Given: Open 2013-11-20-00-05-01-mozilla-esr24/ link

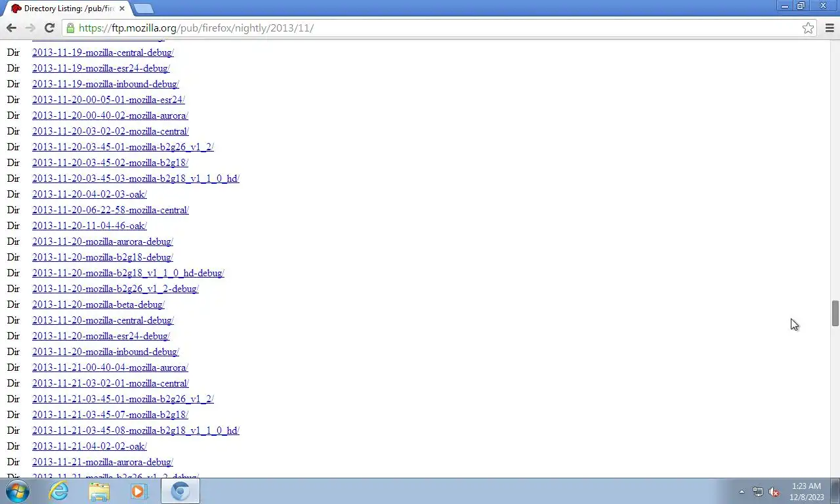Looking at the screenshot, I should 108,100.
